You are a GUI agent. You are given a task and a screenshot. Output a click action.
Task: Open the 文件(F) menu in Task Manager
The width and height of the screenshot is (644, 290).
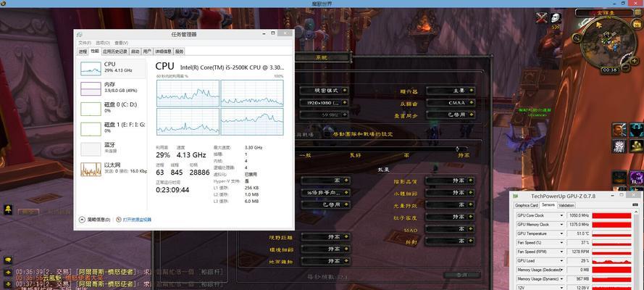coord(85,43)
